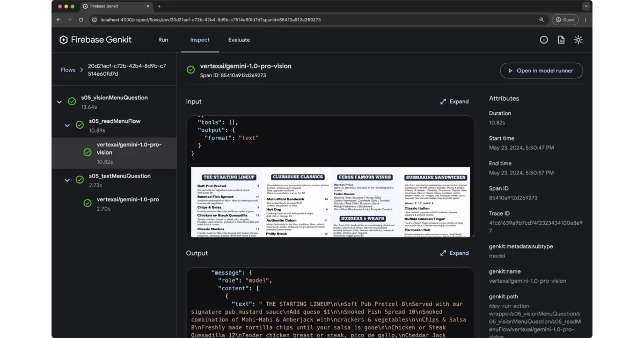Image resolution: width=644 pixels, height=338 pixels.
Task: Open a new browser tab
Action: 159,6
